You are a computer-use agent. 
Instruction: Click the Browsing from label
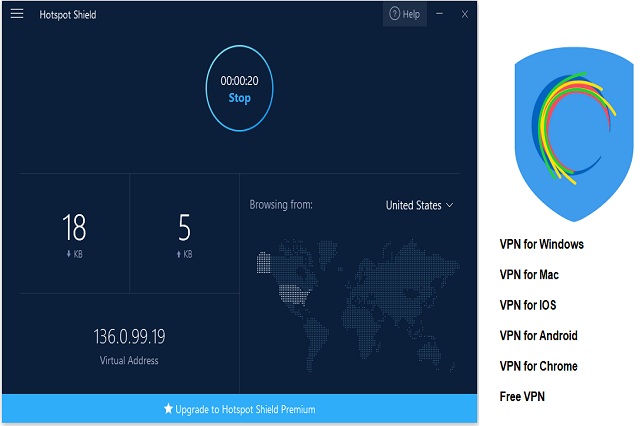pos(281,204)
